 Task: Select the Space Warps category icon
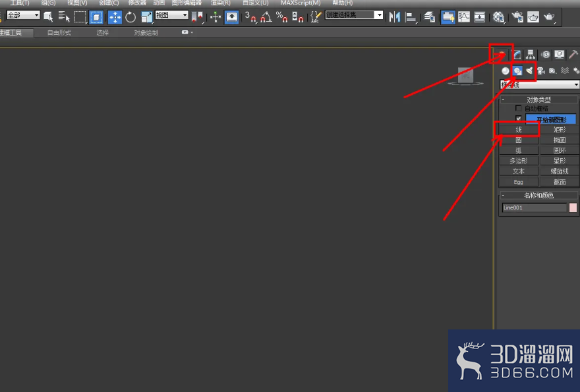(564, 70)
